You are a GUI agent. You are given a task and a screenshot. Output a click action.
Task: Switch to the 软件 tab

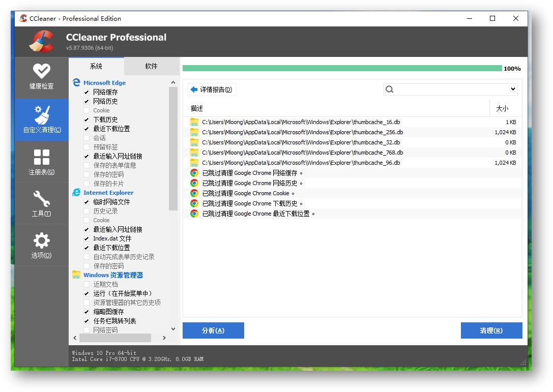coord(151,66)
